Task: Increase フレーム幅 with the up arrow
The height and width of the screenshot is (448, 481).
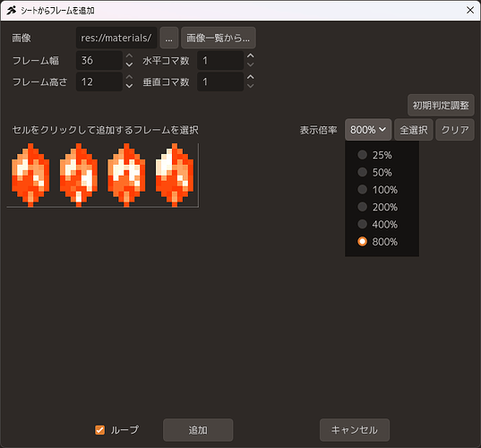Action: pos(130,56)
